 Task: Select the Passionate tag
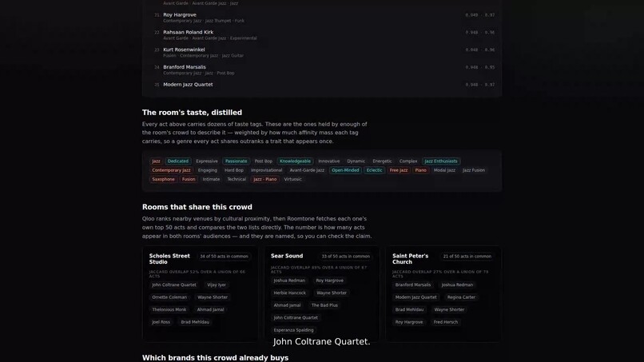[x=237, y=161]
